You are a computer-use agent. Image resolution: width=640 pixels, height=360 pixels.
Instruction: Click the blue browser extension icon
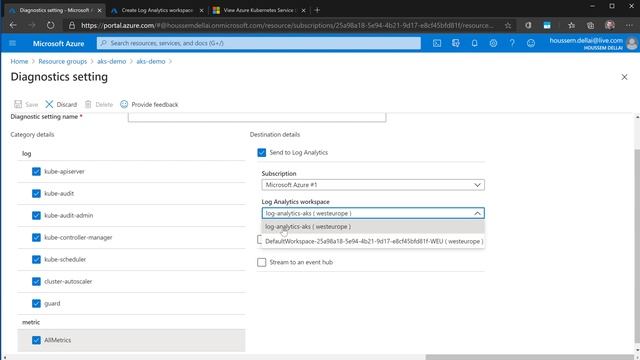[547, 25]
